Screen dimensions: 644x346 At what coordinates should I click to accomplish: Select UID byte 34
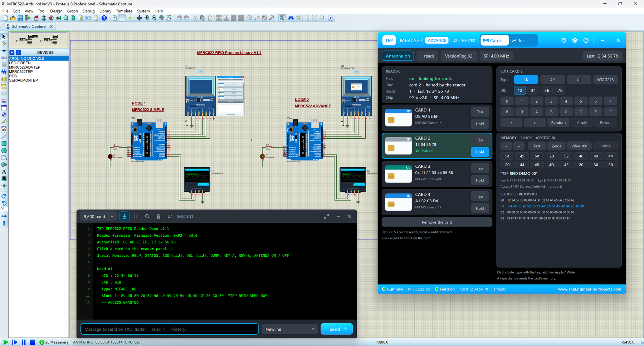point(533,90)
